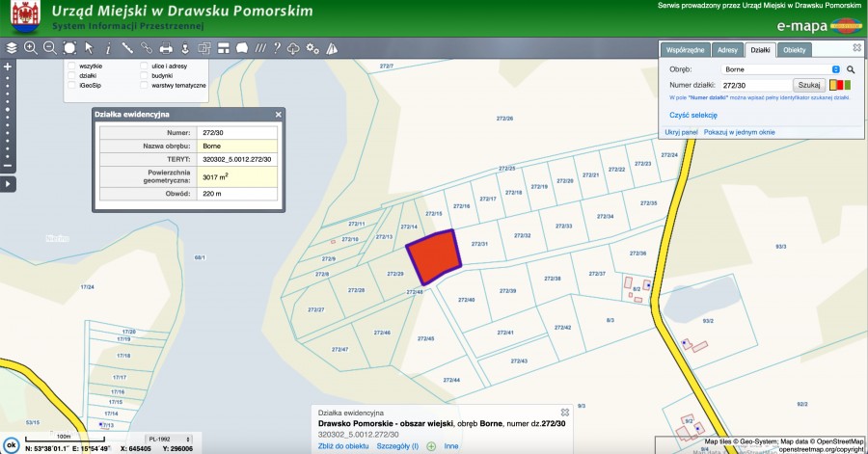Open the map layers stack icon
This screenshot has height=454, width=868.
coord(12,47)
